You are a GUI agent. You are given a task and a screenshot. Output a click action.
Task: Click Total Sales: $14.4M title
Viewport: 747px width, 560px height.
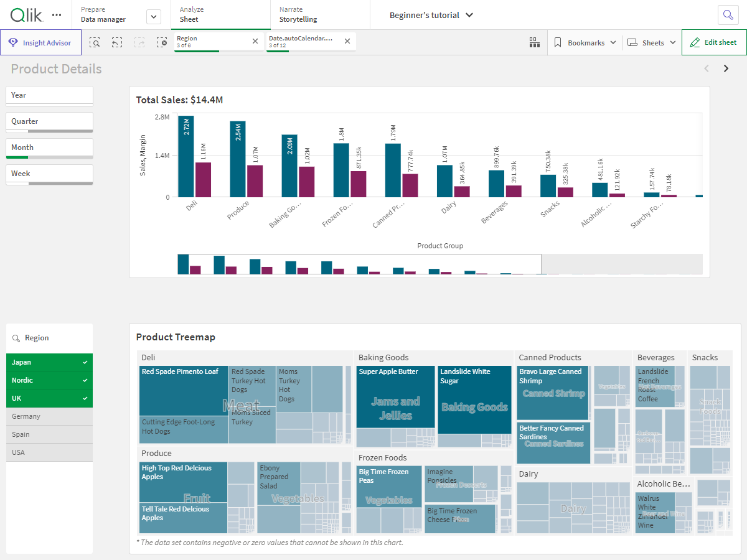pyautogui.click(x=179, y=100)
